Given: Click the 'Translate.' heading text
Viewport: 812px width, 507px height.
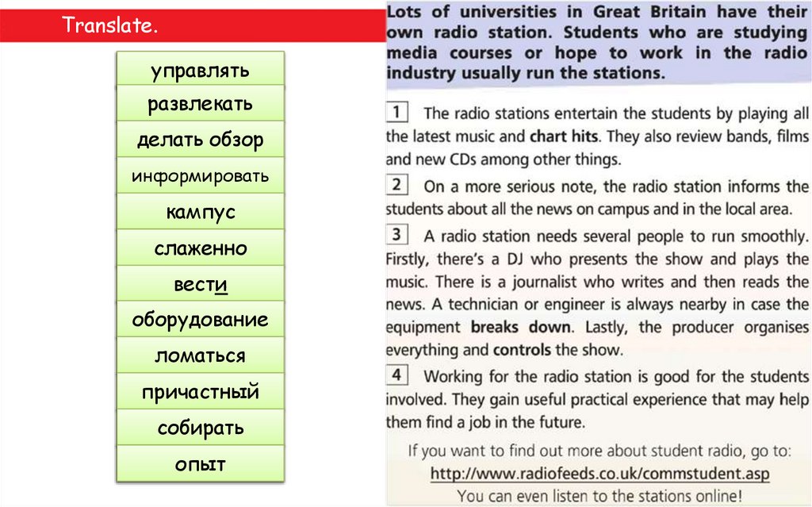Looking at the screenshot, I should (109, 25).
